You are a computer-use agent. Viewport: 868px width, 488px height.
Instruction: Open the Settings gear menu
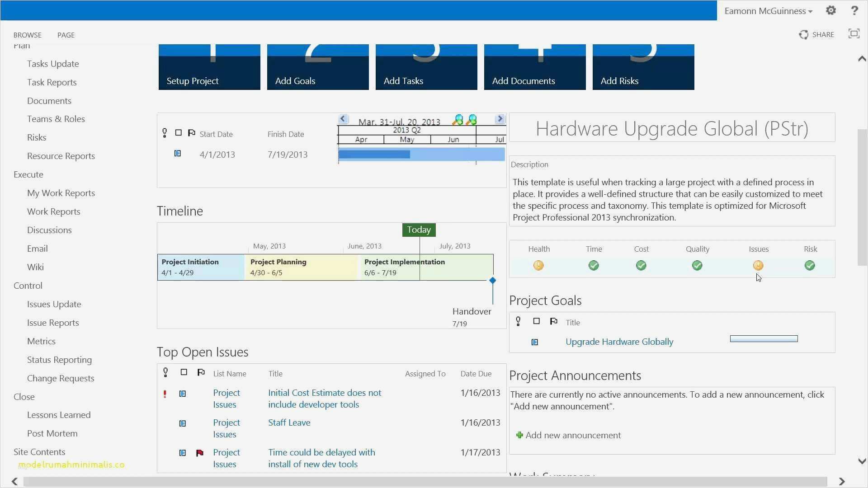coord(830,10)
